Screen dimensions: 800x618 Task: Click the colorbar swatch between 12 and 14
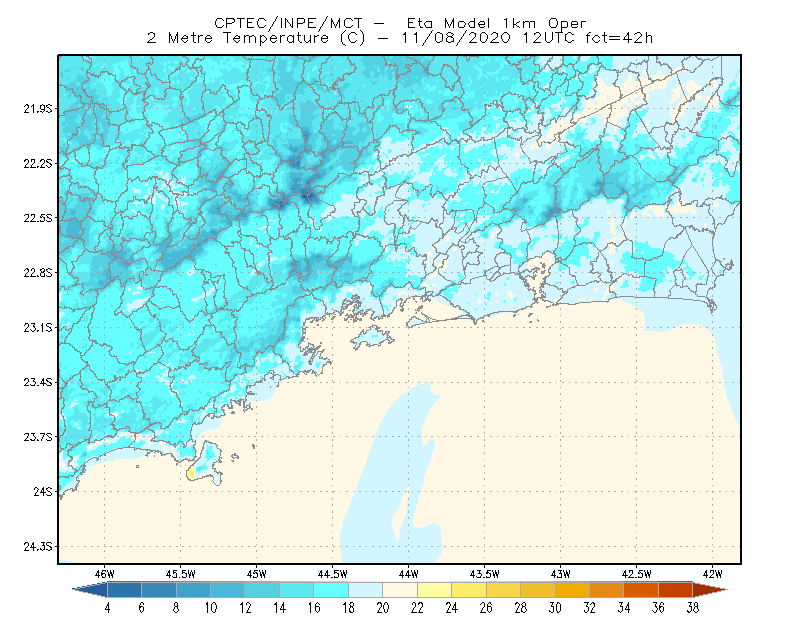tap(262, 590)
